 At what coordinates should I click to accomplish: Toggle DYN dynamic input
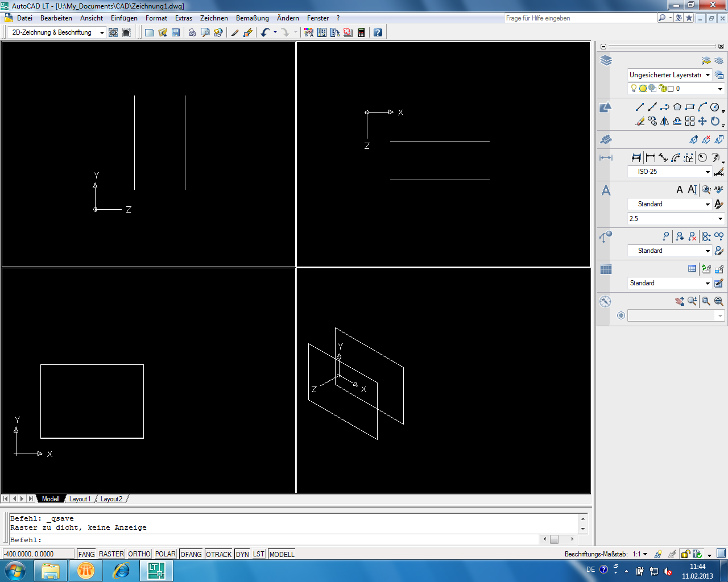[x=243, y=554]
